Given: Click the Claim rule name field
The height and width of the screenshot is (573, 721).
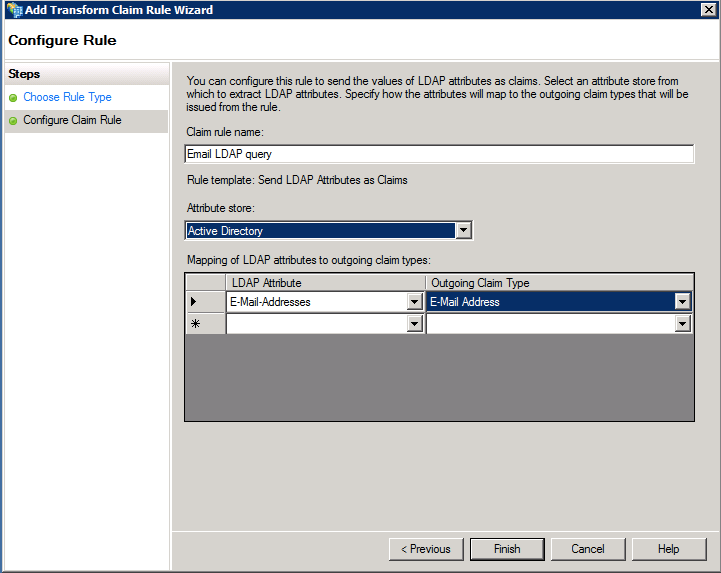Looking at the screenshot, I should point(439,154).
